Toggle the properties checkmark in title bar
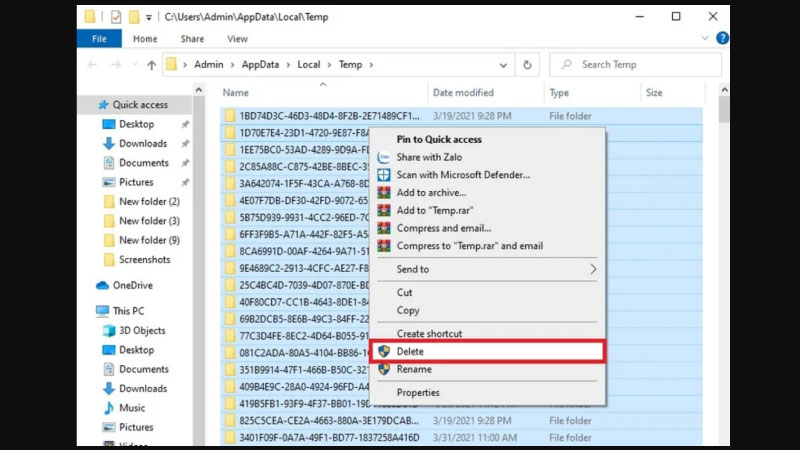The height and width of the screenshot is (450, 800). click(x=117, y=17)
